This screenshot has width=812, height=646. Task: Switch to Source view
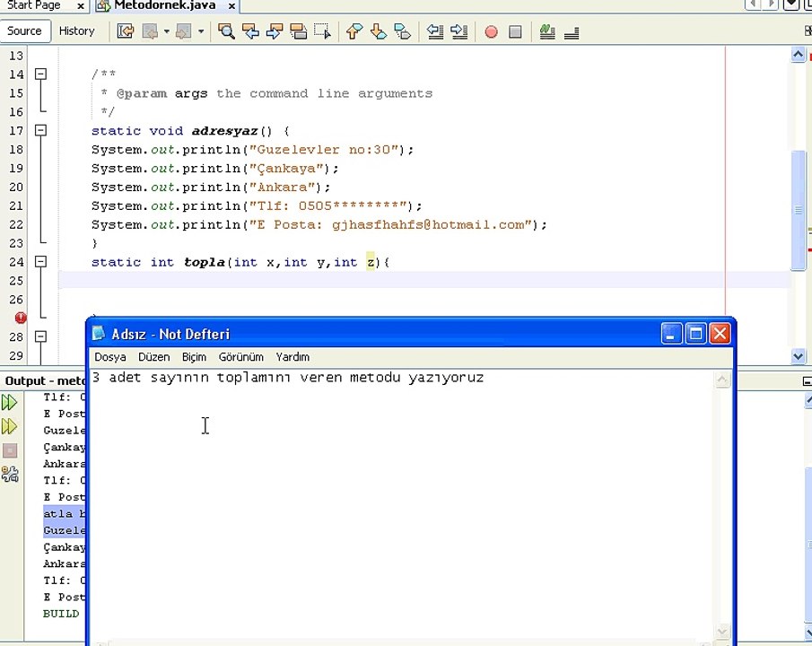pyautogui.click(x=25, y=31)
